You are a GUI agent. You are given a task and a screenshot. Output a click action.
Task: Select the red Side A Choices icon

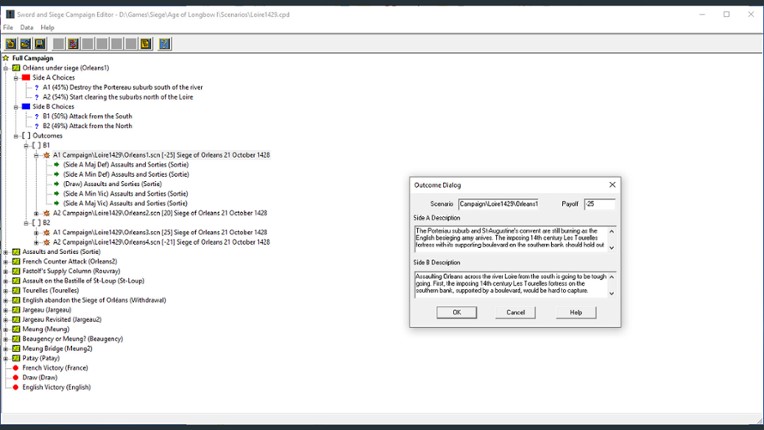tap(26, 78)
